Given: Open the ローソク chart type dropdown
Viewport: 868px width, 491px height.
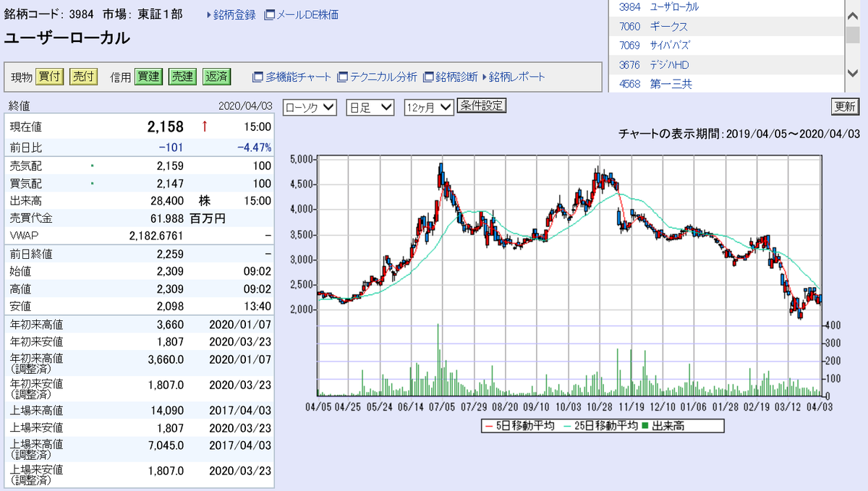Looking at the screenshot, I should tap(310, 107).
